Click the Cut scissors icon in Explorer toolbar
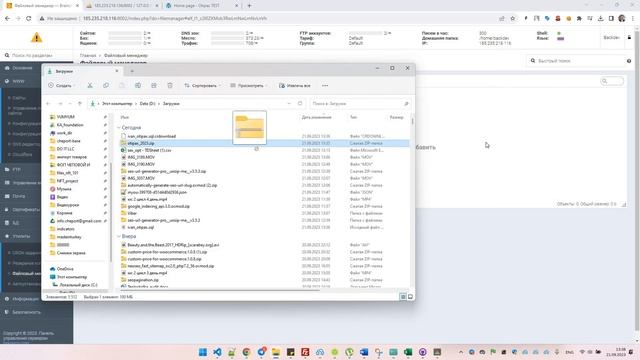 pos(90,85)
